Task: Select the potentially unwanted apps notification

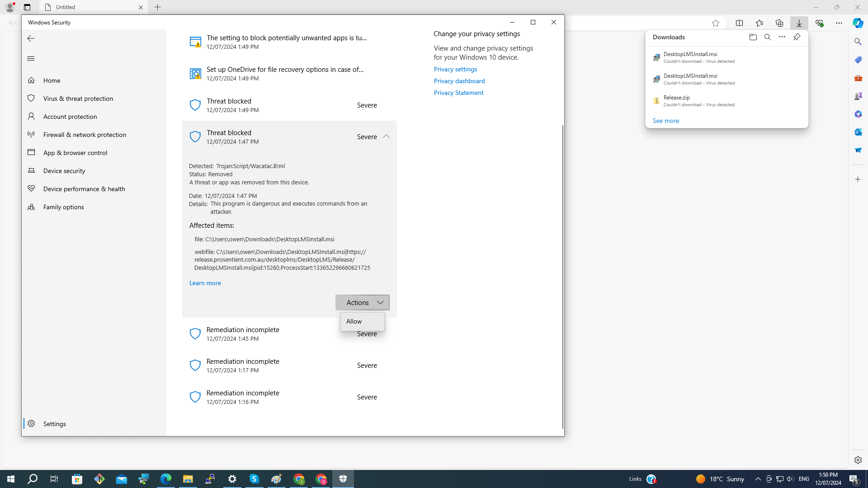Action: point(289,42)
